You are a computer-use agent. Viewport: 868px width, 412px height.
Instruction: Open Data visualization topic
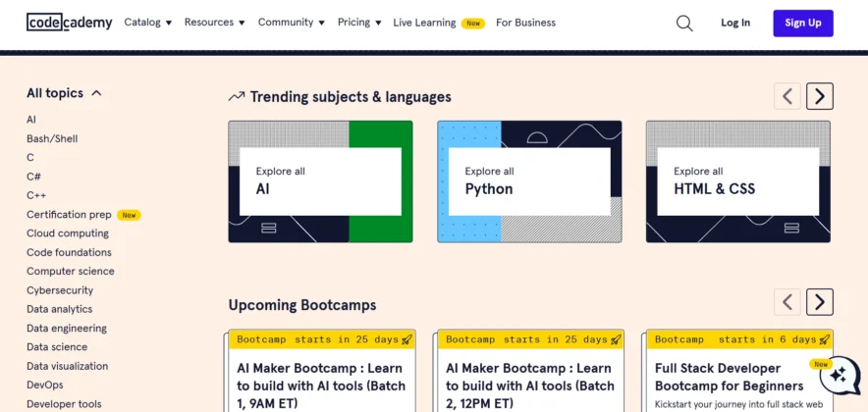67,366
